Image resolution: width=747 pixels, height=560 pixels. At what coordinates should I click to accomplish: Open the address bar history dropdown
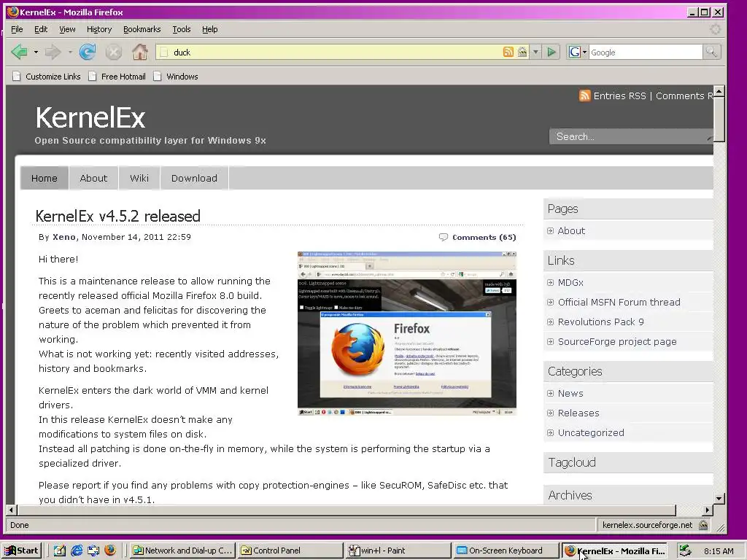pos(535,52)
